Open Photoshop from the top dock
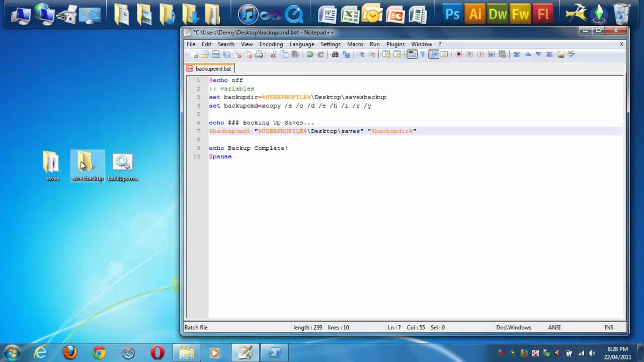Screen dimensions: 644x362 [x=452, y=14]
